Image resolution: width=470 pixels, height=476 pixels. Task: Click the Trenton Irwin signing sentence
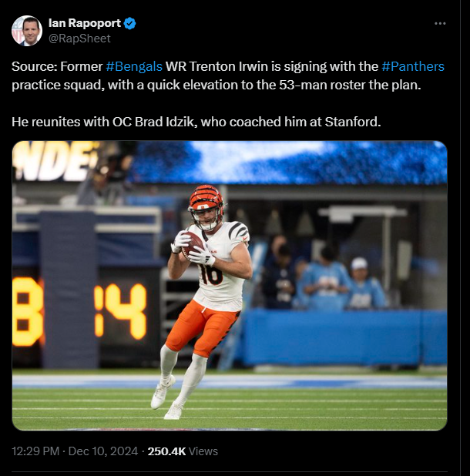pos(228,75)
